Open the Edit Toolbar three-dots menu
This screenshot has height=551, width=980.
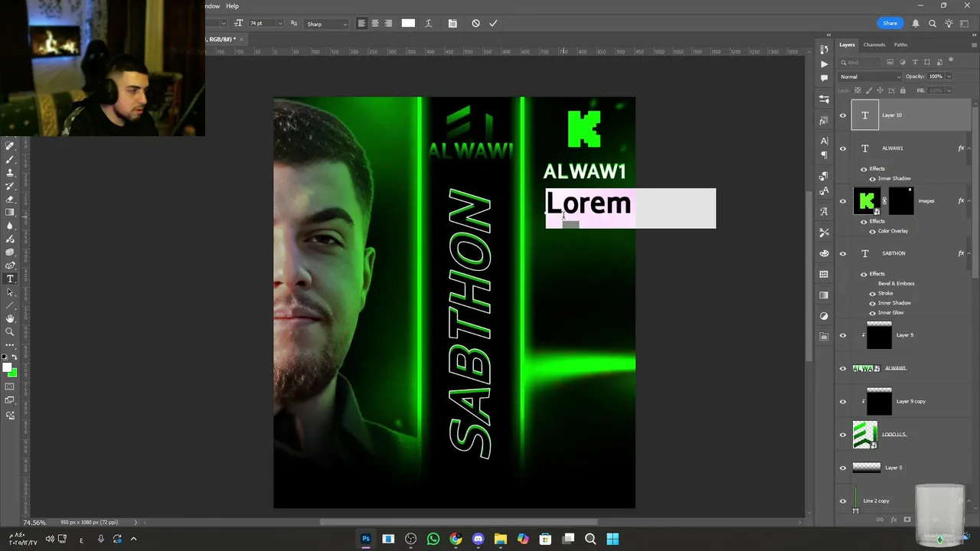pyautogui.click(x=10, y=345)
